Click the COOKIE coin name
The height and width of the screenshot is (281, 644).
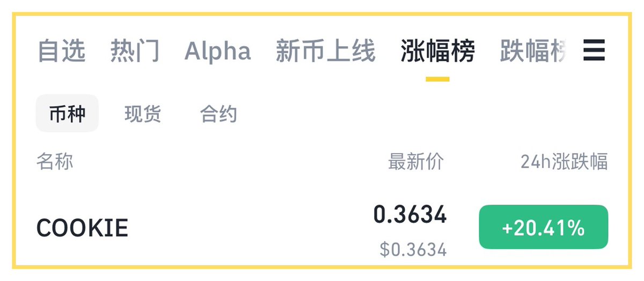82,228
